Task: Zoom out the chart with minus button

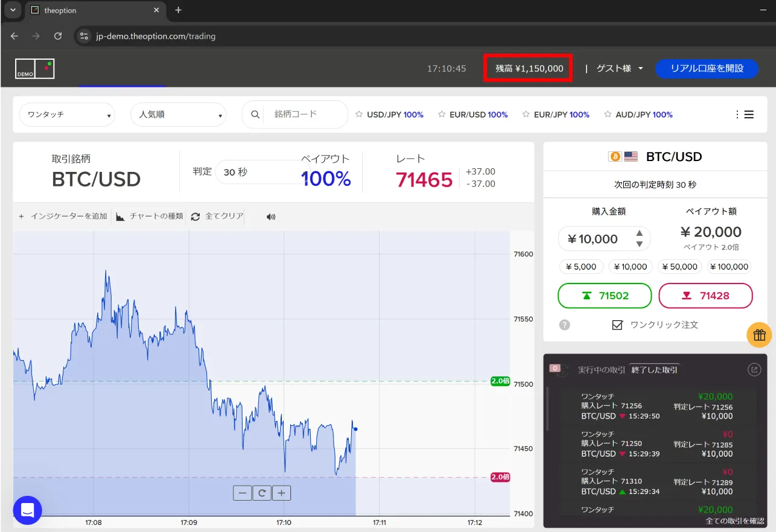Action: click(x=243, y=493)
